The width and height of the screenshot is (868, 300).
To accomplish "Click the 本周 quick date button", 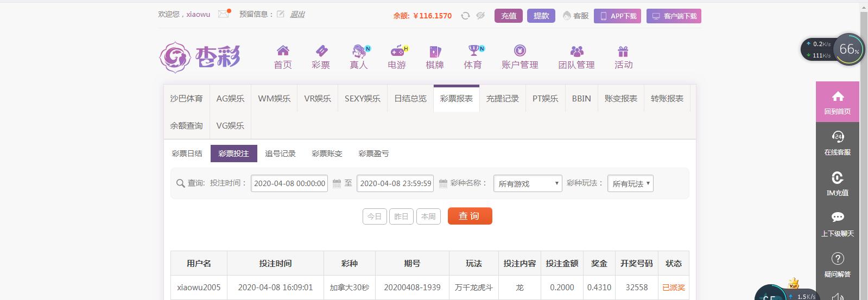I will (x=428, y=216).
